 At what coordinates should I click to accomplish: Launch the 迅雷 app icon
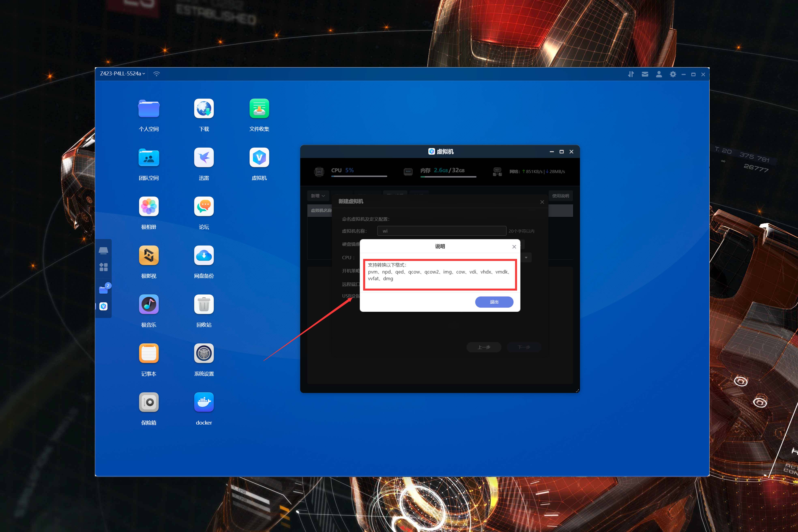(x=204, y=157)
